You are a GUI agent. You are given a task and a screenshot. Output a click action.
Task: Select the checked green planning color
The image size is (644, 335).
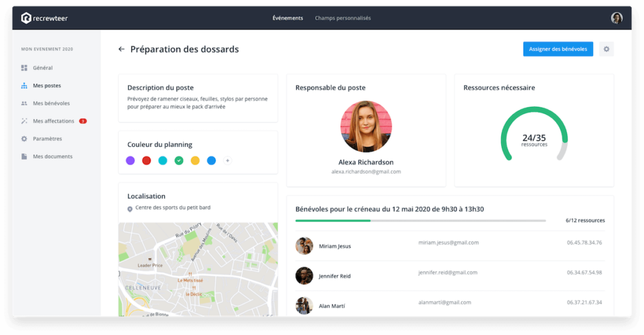(179, 161)
